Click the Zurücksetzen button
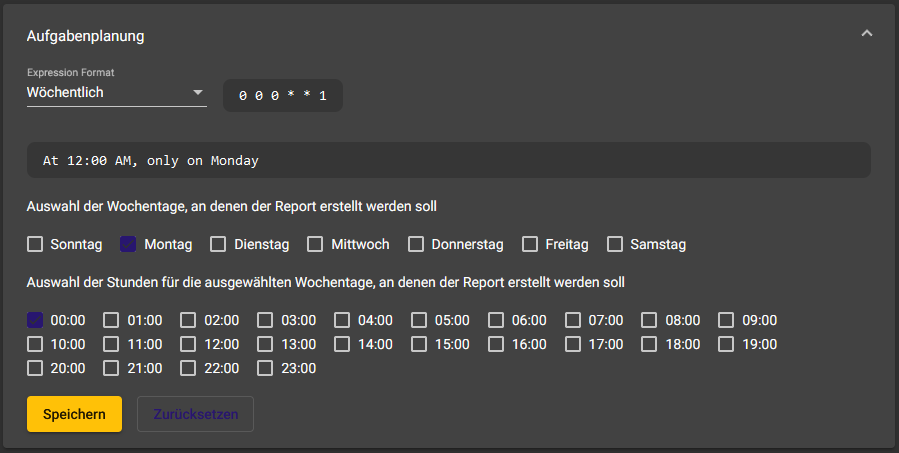This screenshot has height=453, width=899. tap(195, 414)
